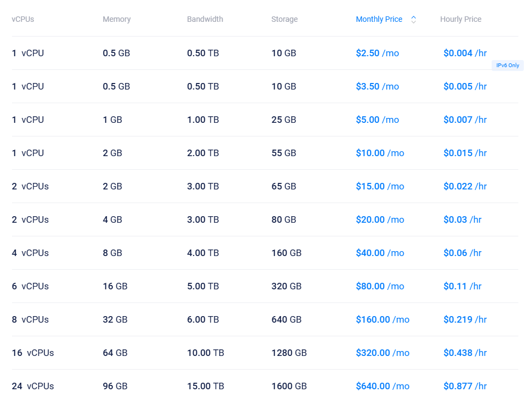Click the 24 vCPUs row label

click(33, 387)
